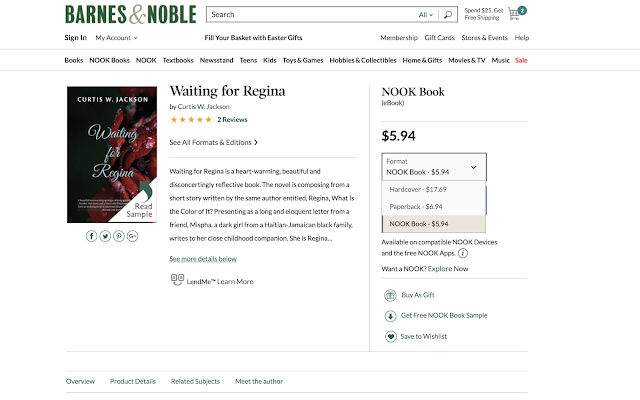Share the book on Facebook
The height and width of the screenshot is (400, 640).
tap(92, 236)
